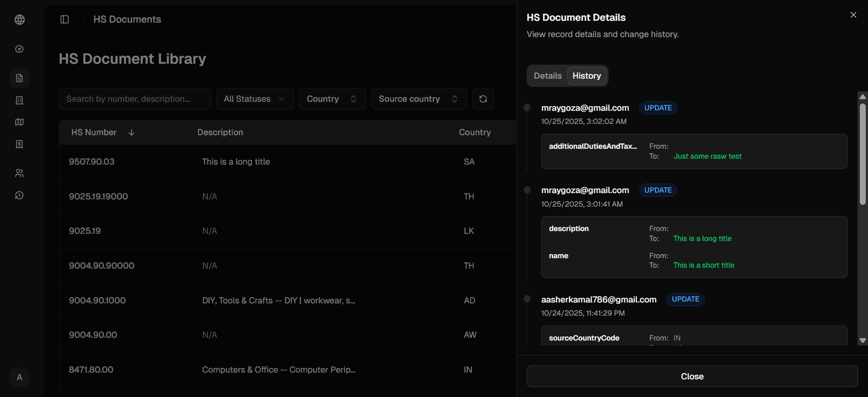Open the dollar receipt icon in sidebar
The width and height of the screenshot is (868, 397).
click(x=19, y=144)
